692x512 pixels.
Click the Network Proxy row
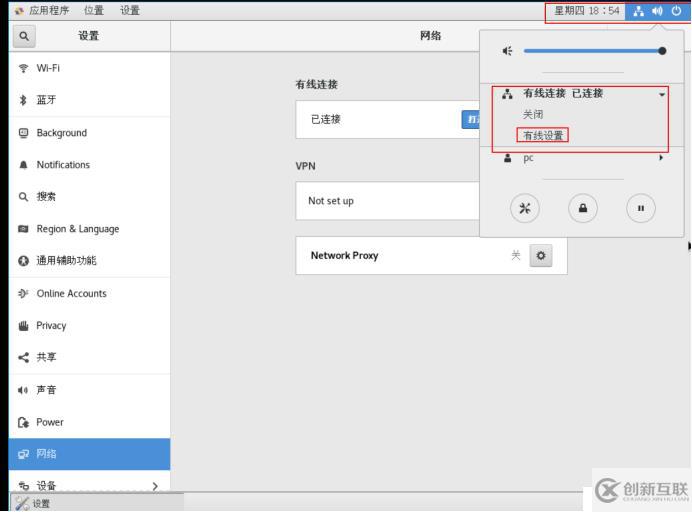pyautogui.click(x=431, y=256)
